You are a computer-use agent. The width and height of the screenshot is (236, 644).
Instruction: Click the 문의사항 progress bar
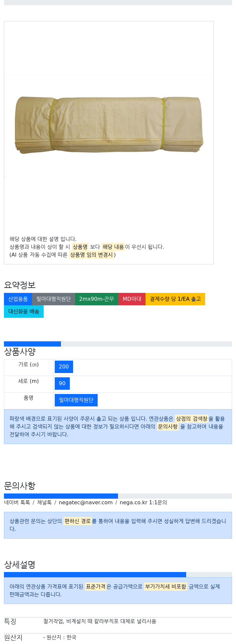[x=118, y=496]
